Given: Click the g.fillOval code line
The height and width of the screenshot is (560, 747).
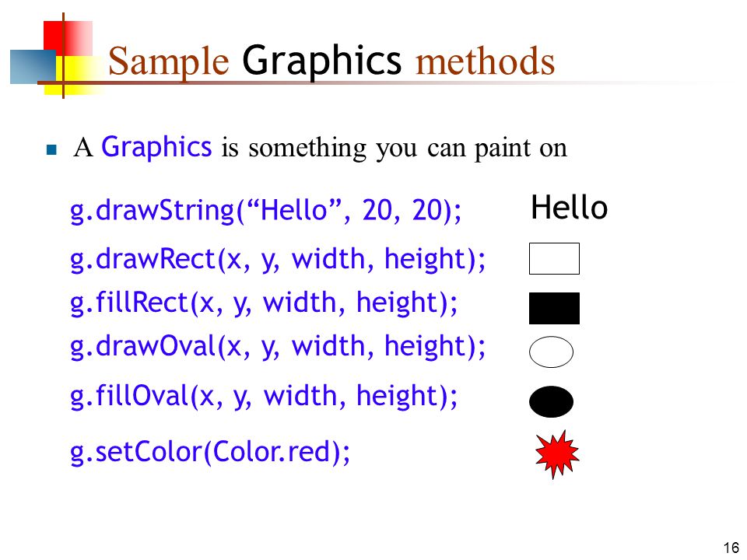Looking at the screenshot, I should 264,397.
